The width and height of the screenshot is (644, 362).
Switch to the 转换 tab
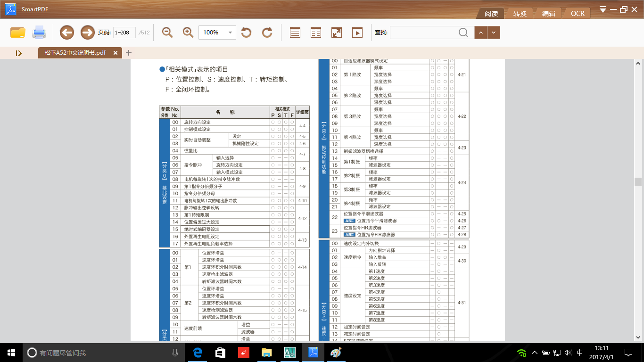tap(520, 14)
